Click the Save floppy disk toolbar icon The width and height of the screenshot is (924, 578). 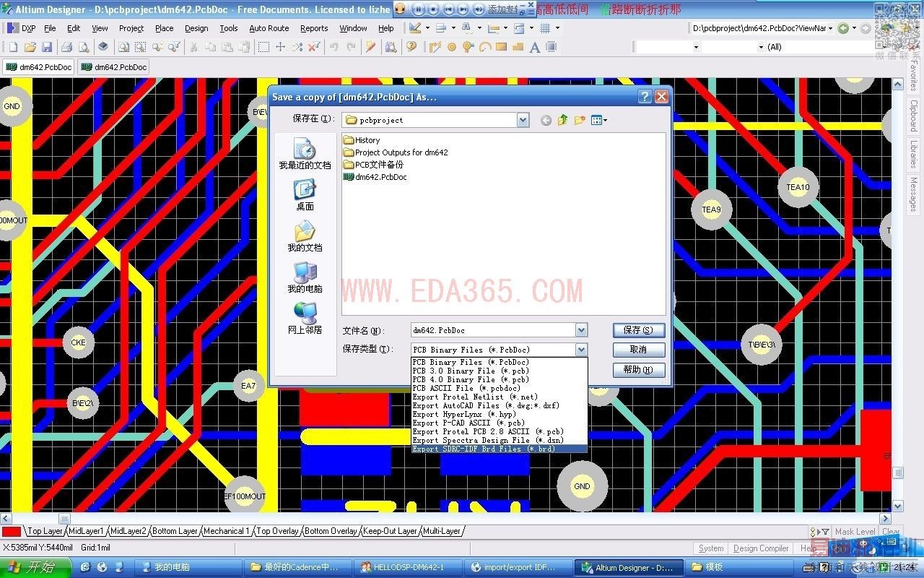coord(47,47)
